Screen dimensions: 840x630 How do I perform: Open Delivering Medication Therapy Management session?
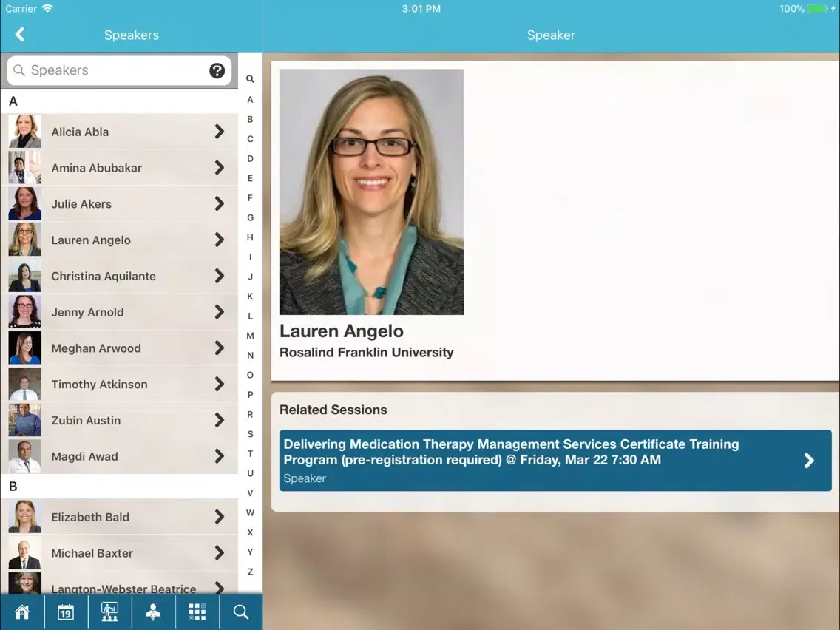click(x=555, y=460)
